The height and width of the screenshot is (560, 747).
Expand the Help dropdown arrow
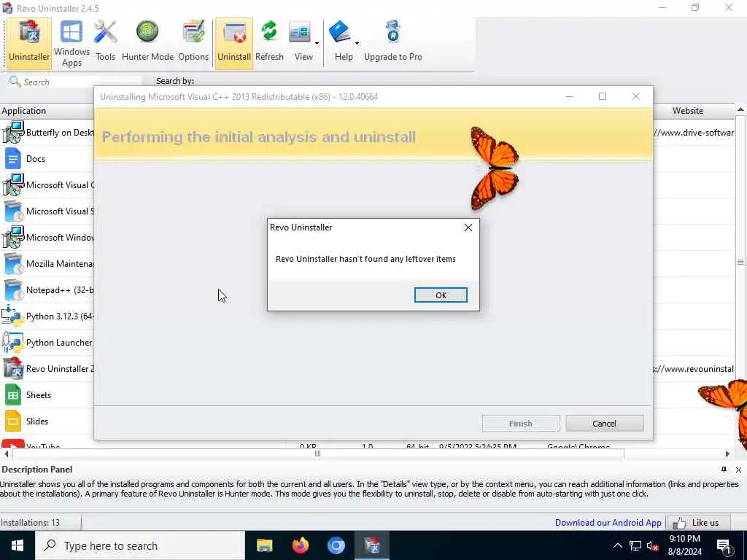click(x=357, y=43)
